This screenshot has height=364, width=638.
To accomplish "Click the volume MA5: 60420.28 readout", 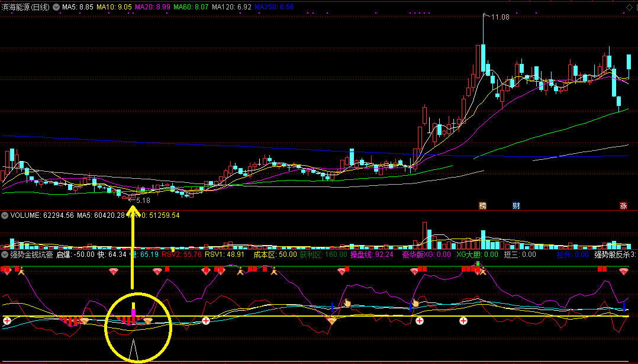I will pyautogui.click(x=101, y=215).
